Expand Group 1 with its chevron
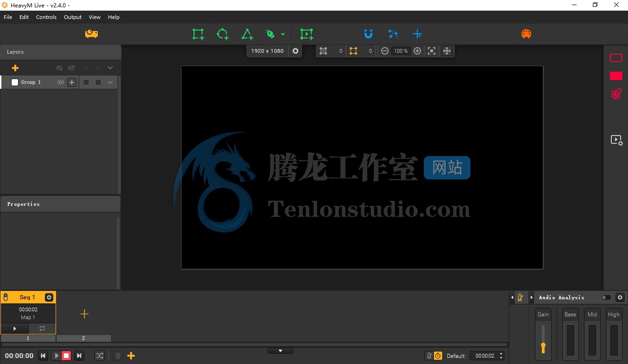 (x=110, y=82)
